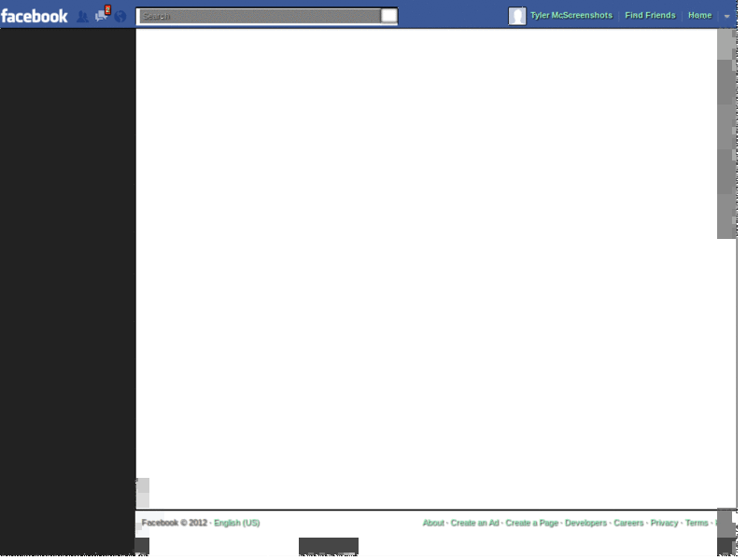Click the facebook logo
Viewport: 747px width, 560px height.
35,14
